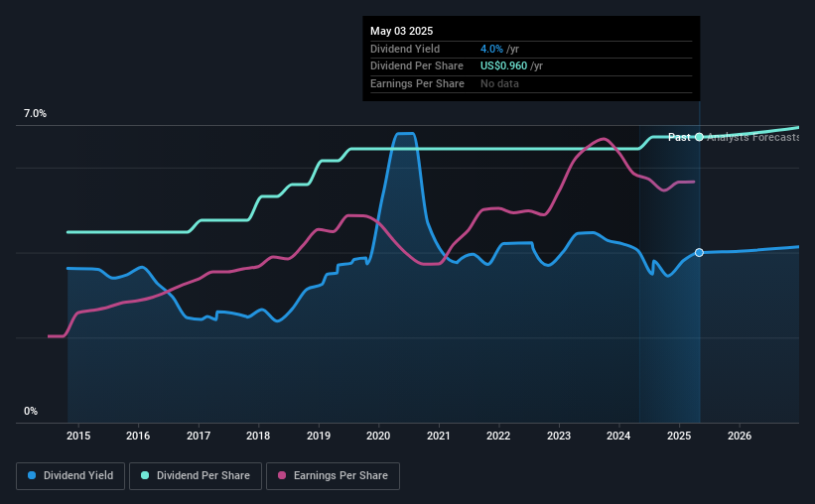The image size is (815, 504).
Task: Click the Past label on chart
Action: tap(679, 137)
